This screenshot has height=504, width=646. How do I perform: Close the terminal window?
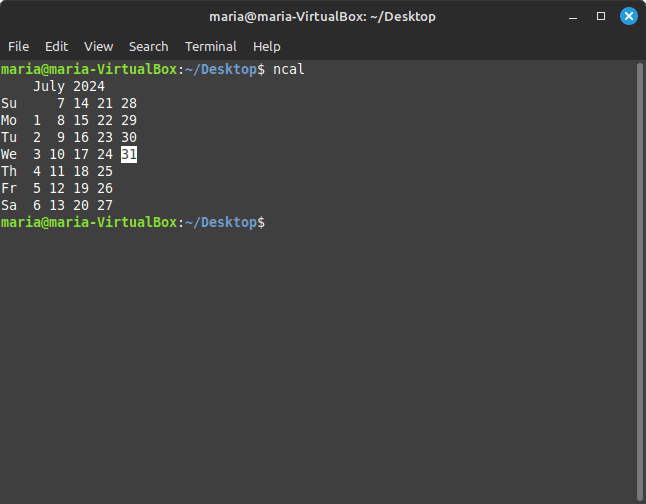point(629,16)
